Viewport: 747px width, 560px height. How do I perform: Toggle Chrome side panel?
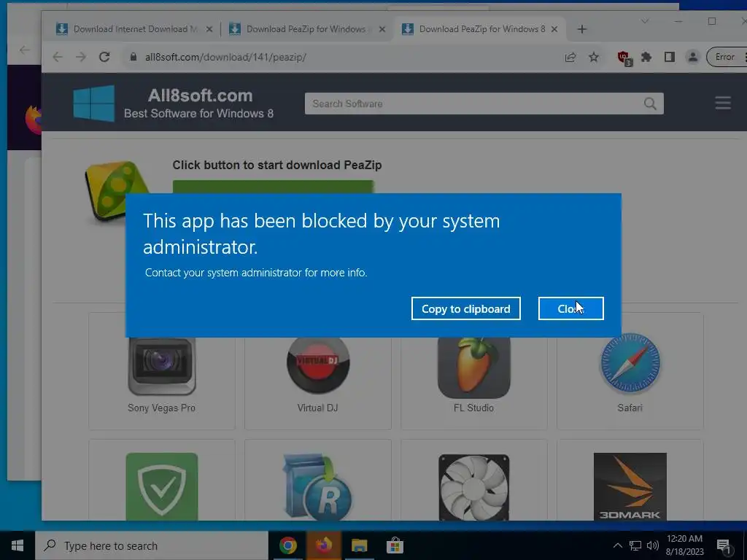[670, 57]
